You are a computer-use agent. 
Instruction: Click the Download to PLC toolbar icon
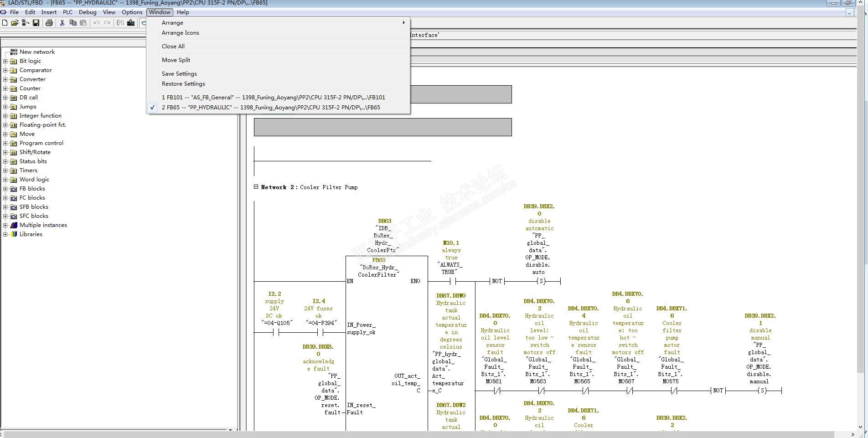pos(131,23)
